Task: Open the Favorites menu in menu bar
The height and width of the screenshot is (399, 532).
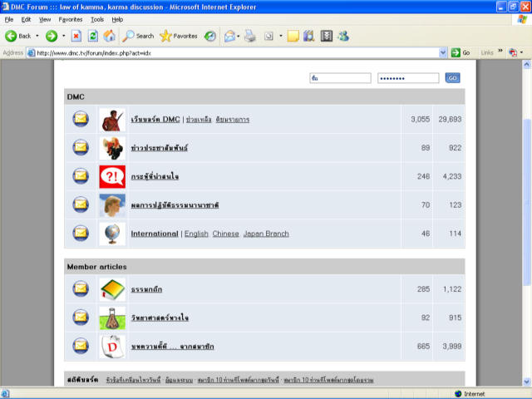Action: 70,18
